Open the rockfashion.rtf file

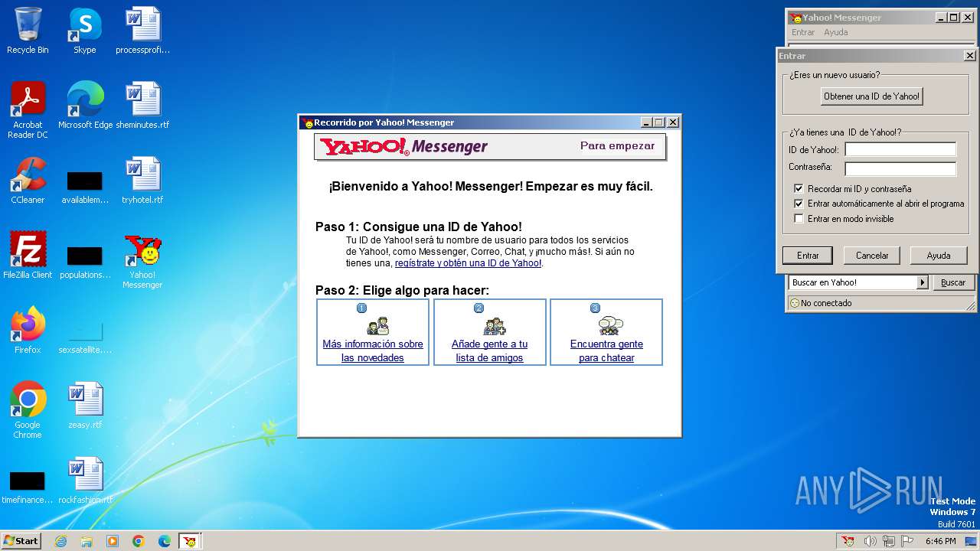click(x=85, y=481)
